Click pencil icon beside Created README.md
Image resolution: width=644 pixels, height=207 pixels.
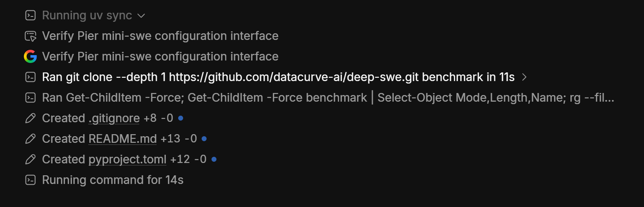pyautogui.click(x=30, y=139)
